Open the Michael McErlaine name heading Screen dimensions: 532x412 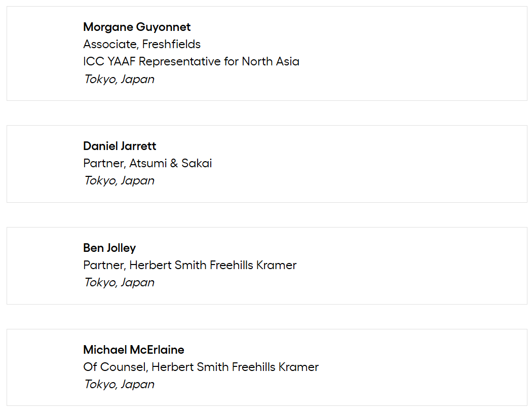(x=134, y=350)
